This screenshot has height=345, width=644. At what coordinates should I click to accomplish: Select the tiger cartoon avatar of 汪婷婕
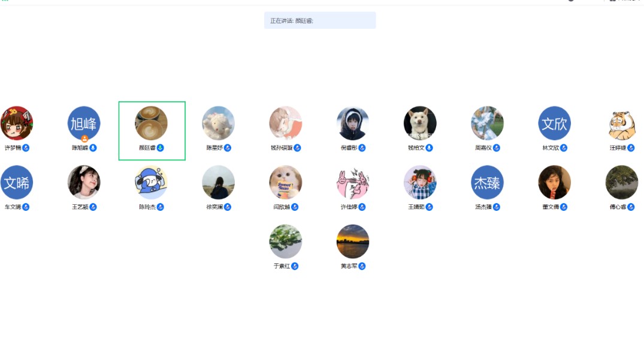pos(622,123)
